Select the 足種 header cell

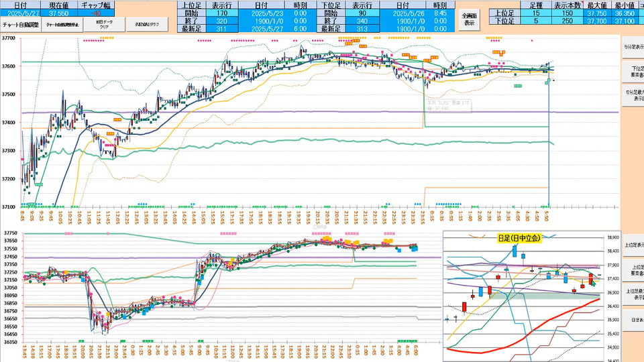click(536, 5)
